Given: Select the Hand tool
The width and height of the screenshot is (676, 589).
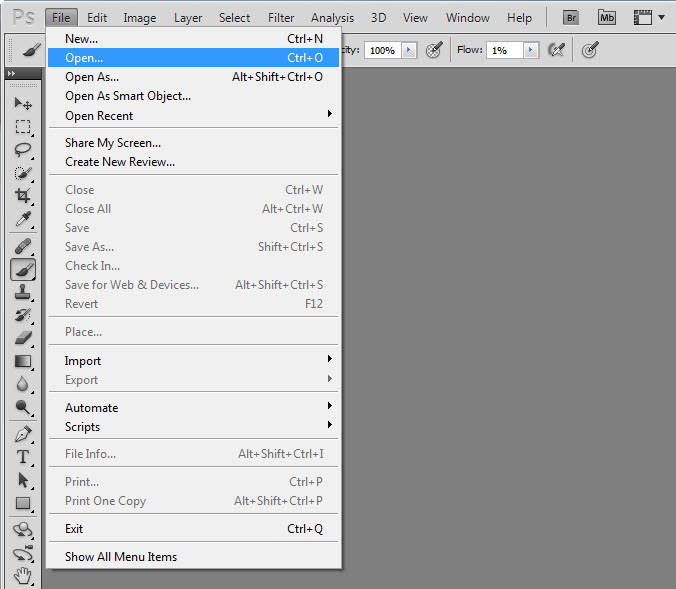Looking at the screenshot, I should [23, 576].
